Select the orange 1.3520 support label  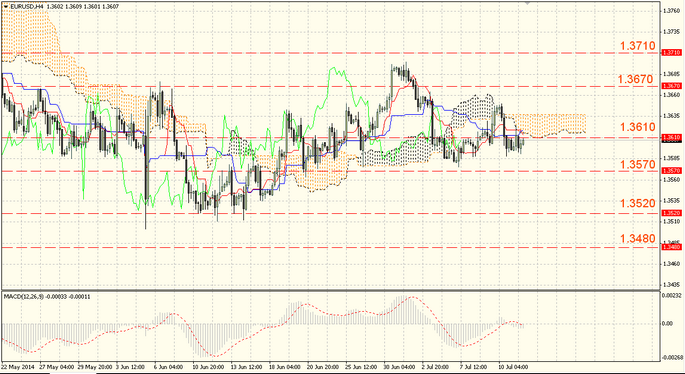638,203
